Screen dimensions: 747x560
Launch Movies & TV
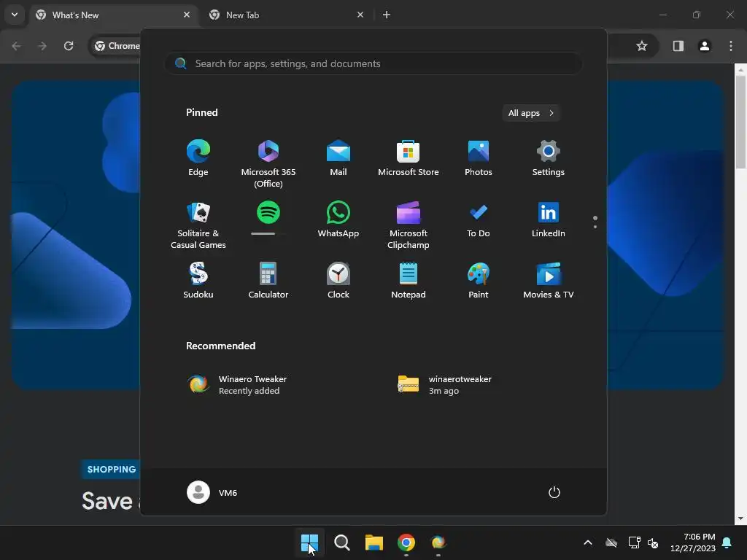coord(549,281)
